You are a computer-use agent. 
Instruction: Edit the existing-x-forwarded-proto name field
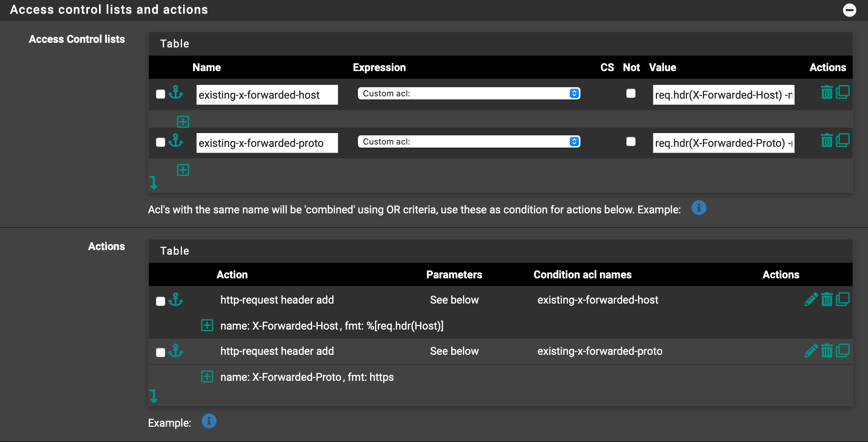[267, 143]
